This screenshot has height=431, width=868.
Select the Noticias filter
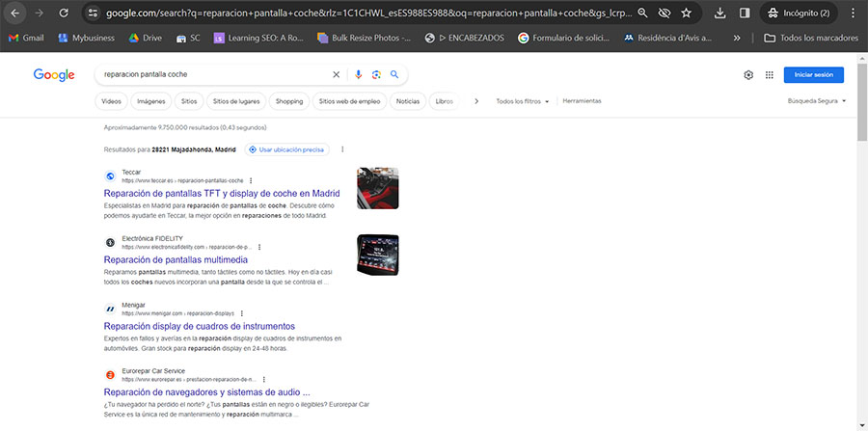(408, 101)
